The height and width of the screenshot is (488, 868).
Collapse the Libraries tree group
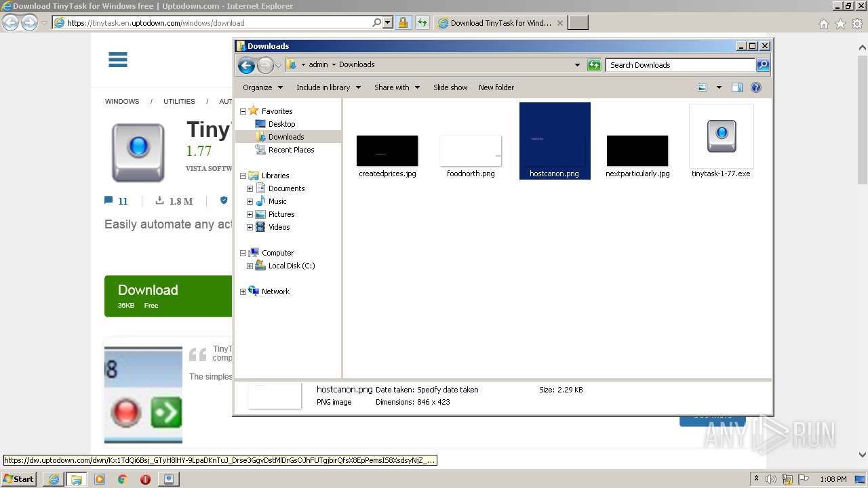(243, 176)
